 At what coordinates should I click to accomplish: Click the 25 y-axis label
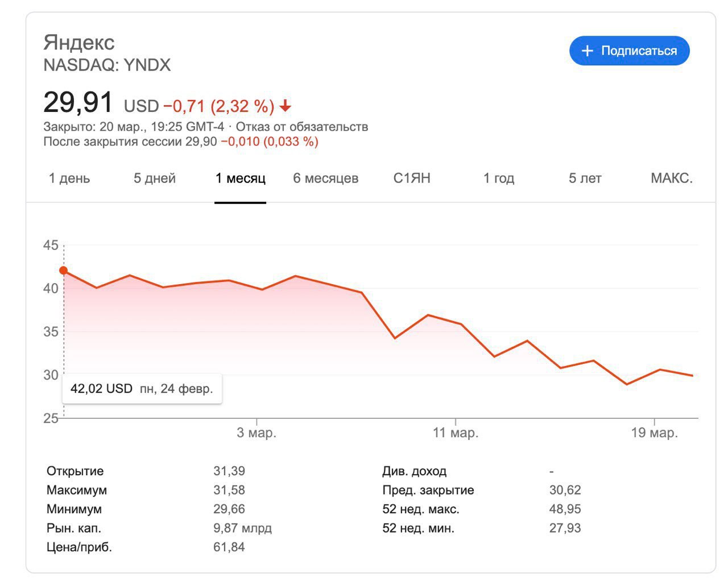[x=51, y=418]
